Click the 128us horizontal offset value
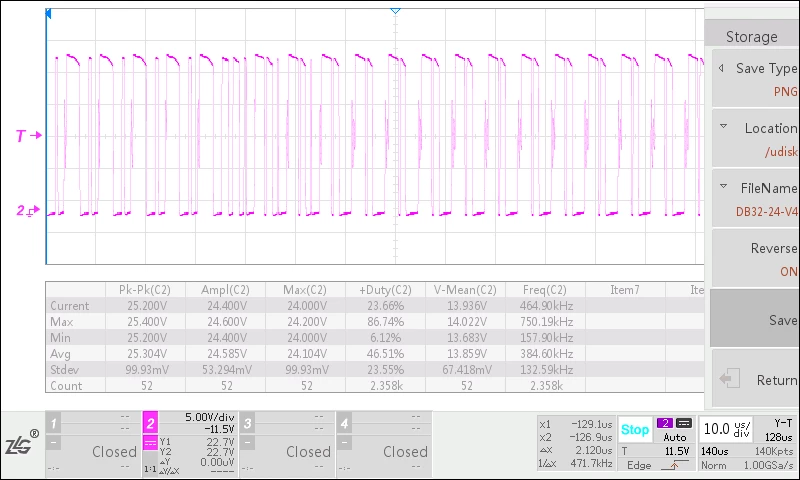The height and width of the screenshot is (480, 800). (x=778, y=437)
